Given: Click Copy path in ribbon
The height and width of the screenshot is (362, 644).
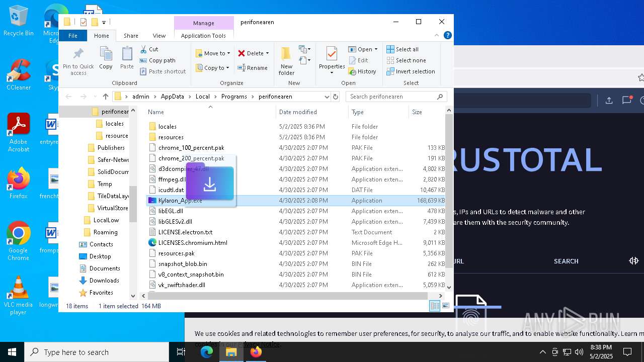Looking at the screenshot, I should click(x=157, y=60).
